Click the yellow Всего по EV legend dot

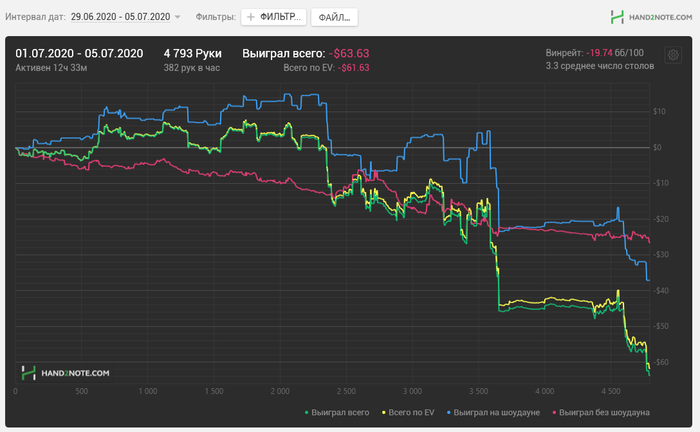tap(383, 412)
